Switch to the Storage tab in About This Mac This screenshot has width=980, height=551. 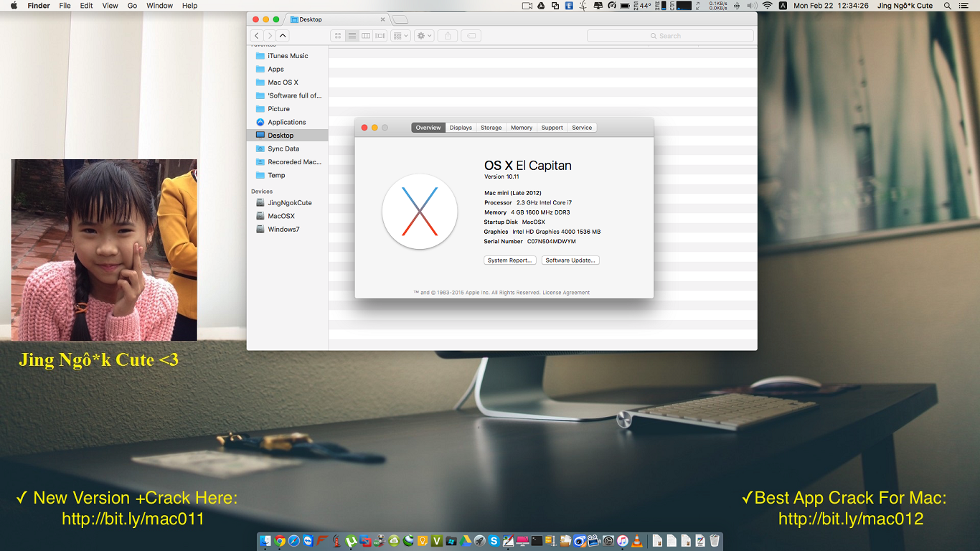(x=491, y=127)
